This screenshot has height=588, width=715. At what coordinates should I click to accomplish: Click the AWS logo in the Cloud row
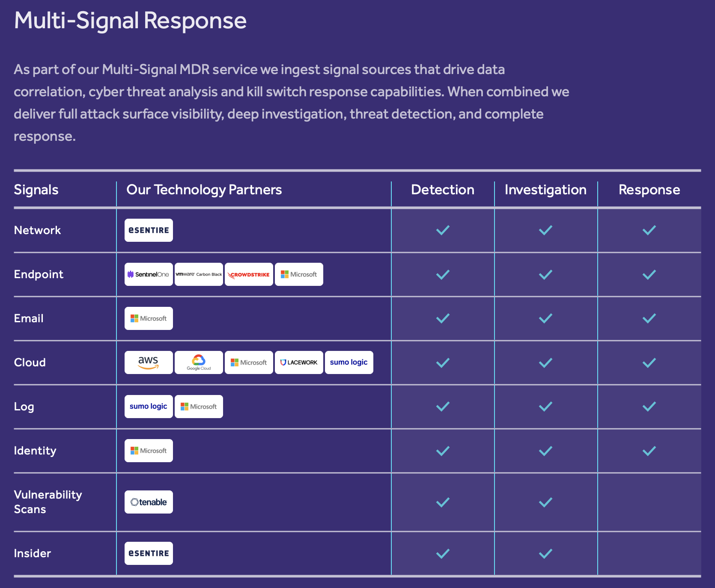point(149,362)
